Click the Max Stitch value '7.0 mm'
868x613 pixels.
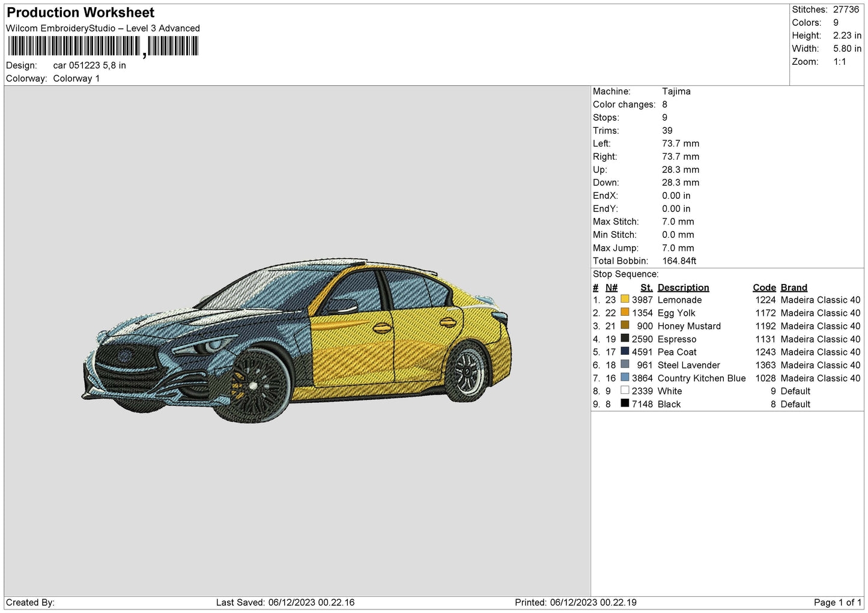click(678, 222)
